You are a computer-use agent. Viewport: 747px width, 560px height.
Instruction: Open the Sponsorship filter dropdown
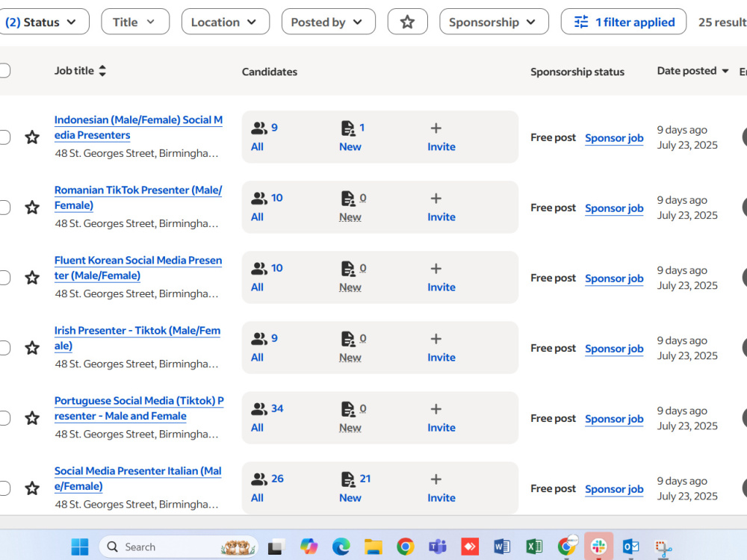tap(494, 22)
